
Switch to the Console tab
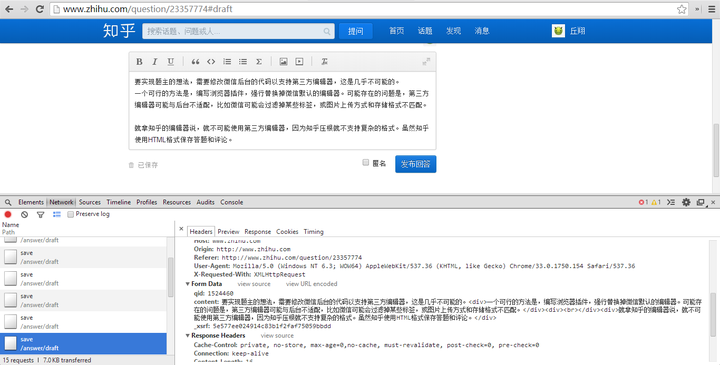[x=231, y=202]
